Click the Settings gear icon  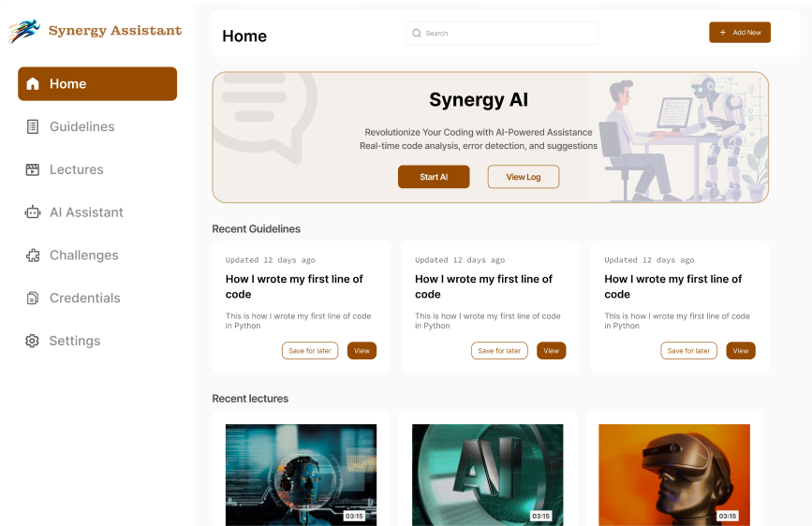tap(33, 341)
